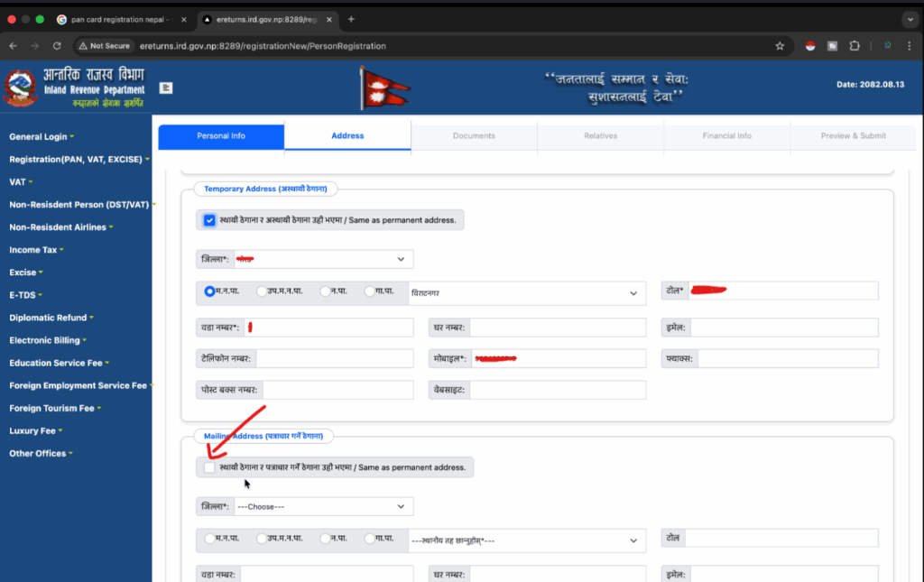Switch to the Documents tab
Viewport: 924px width, 582px height.
[x=474, y=136]
